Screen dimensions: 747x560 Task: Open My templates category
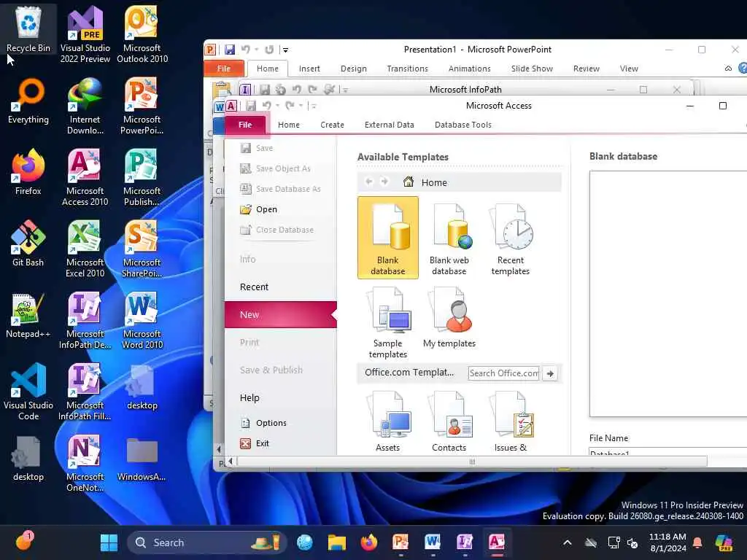tap(449, 318)
